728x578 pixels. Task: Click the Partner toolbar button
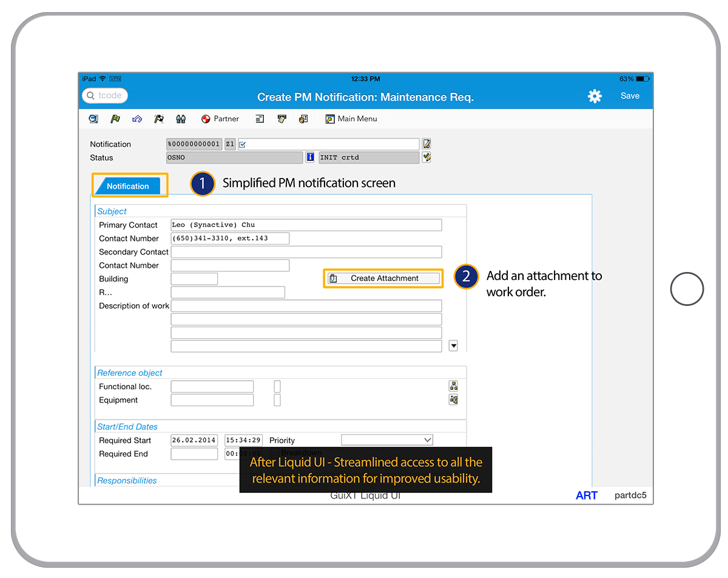click(220, 119)
